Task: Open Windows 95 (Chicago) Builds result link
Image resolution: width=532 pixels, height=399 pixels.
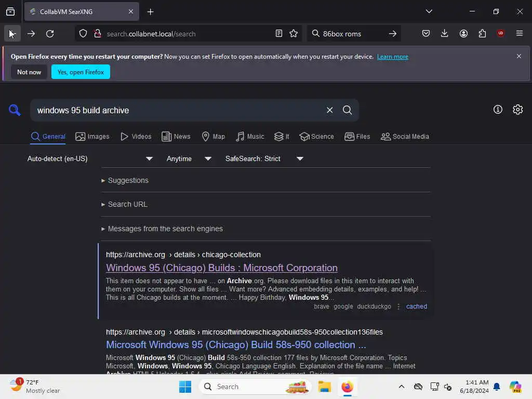Action: (x=221, y=268)
